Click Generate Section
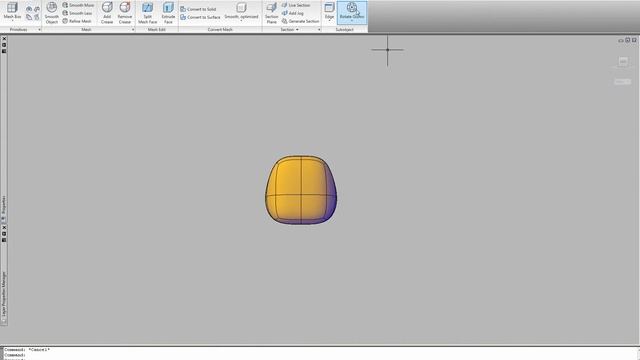The height and width of the screenshot is (360, 640). [x=300, y=21]
